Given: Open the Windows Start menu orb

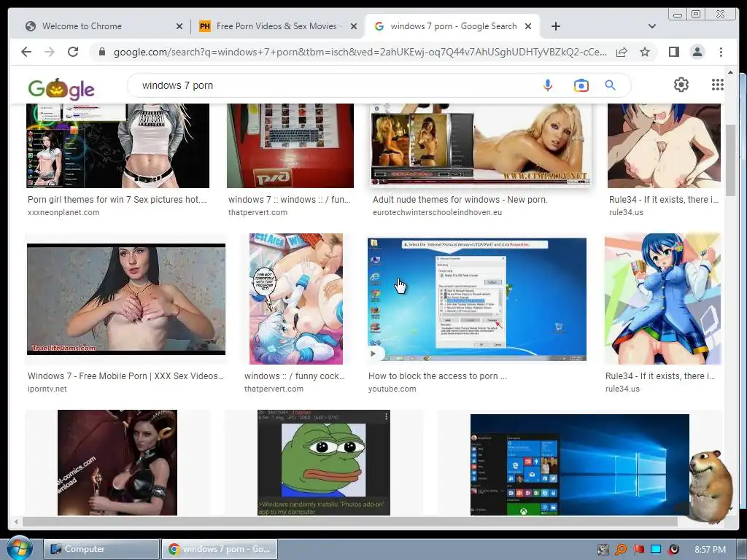Looking at the screenshot, I should (x=20, y=548).
